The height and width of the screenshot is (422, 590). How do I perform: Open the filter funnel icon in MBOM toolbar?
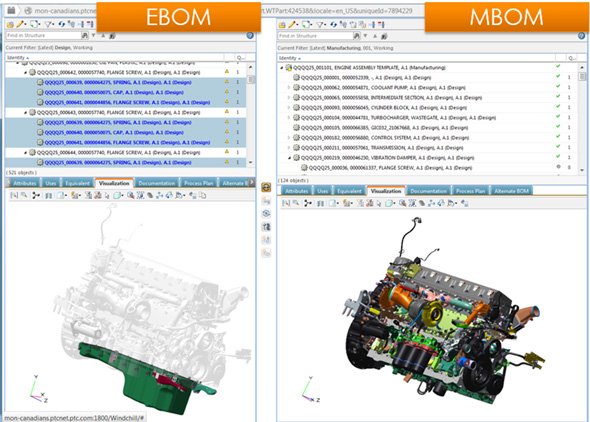coord(320,25)
